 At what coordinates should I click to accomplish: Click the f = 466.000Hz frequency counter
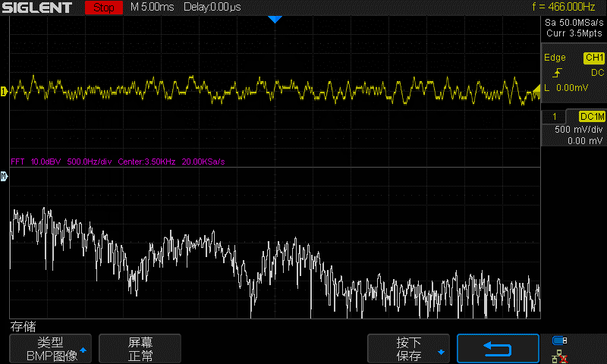click(x=565, y=8)
